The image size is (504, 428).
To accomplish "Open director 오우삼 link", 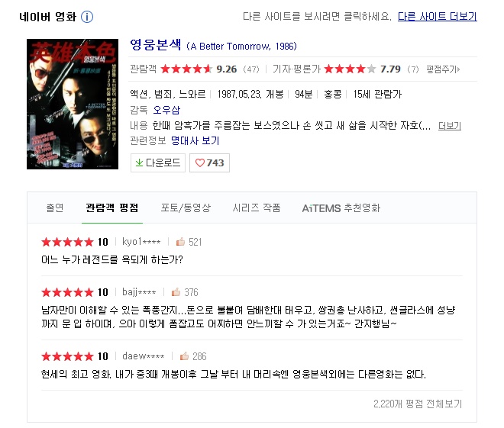I will click(166, 110).
